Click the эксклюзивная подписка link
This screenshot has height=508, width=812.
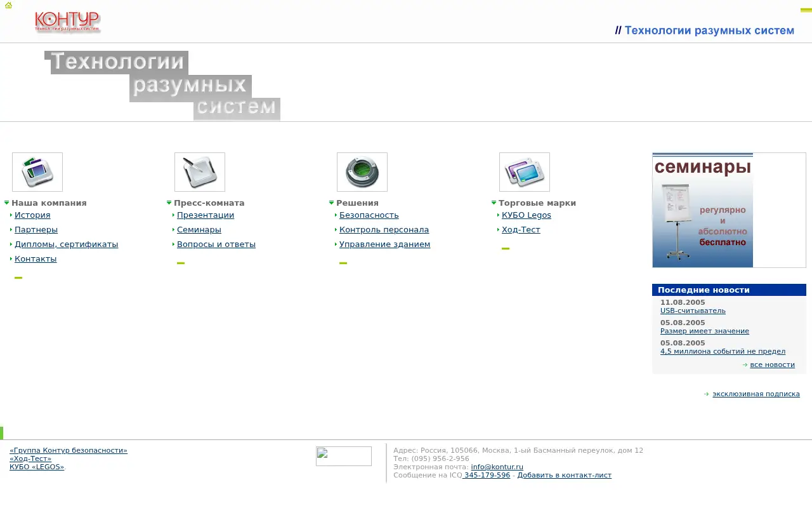[756, 394]
